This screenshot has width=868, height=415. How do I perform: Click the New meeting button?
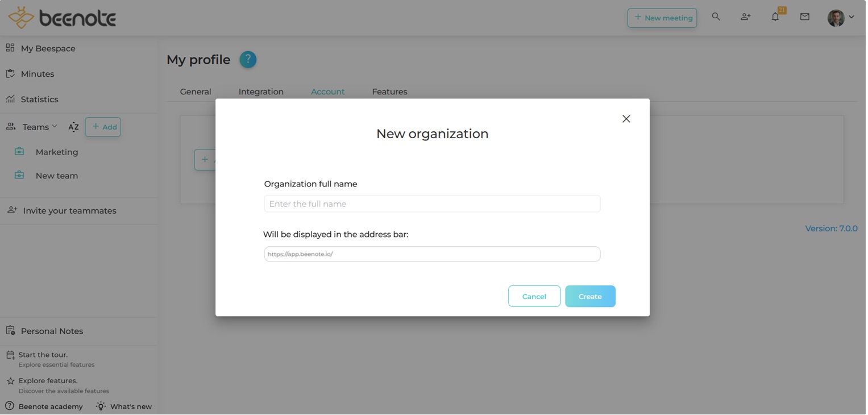(663, 18)
